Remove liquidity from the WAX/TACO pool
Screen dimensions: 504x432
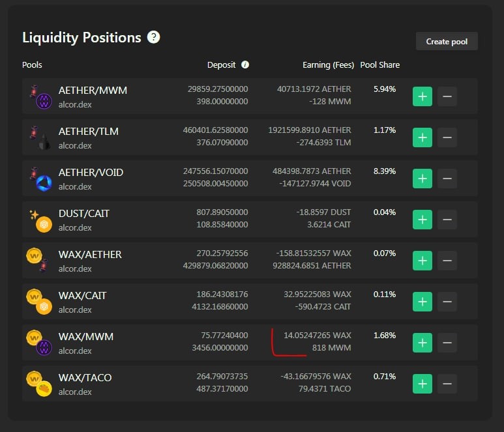[x=447, y=384]
